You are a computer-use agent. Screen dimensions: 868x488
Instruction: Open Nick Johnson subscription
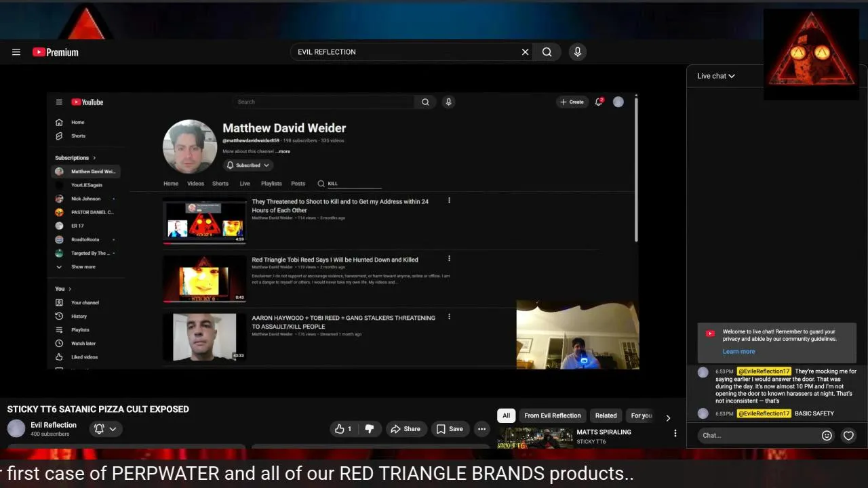point(85,199)
